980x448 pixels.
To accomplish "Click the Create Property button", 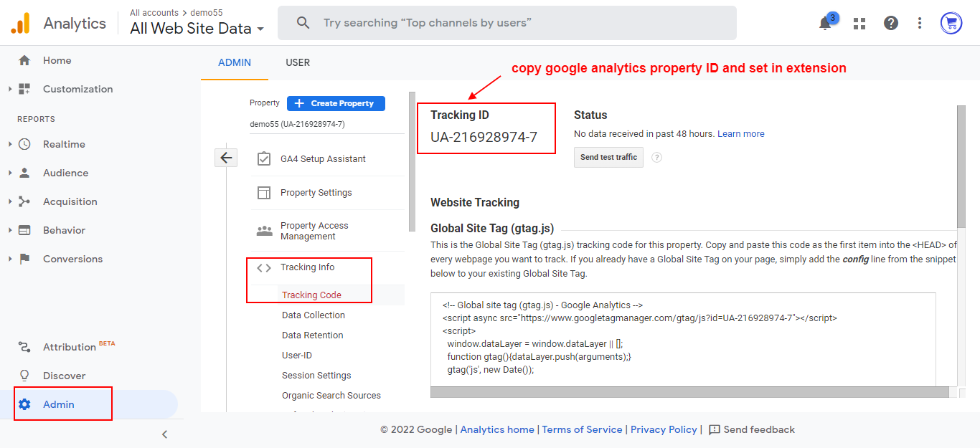I will [x=336, y=103].
